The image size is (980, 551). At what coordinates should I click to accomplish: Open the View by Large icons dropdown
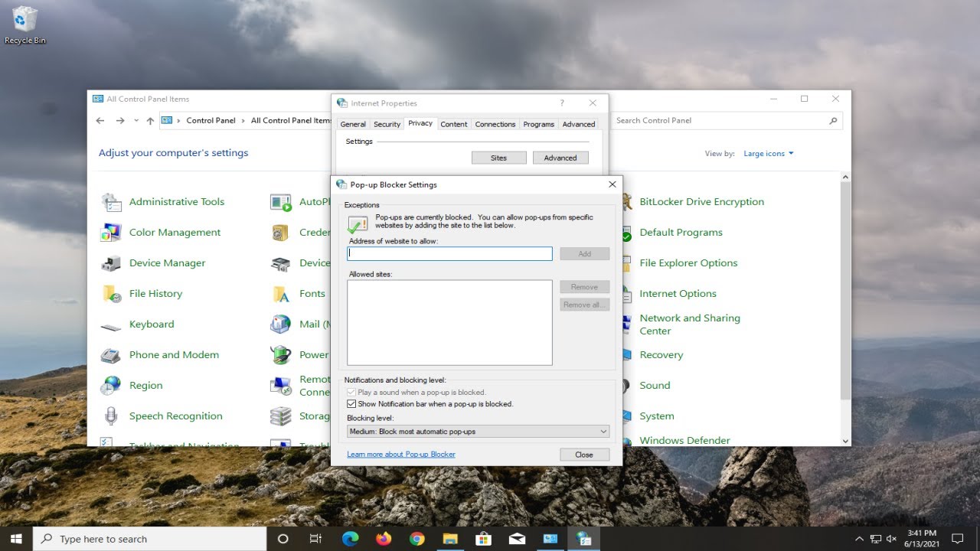(x=769, y=154)
